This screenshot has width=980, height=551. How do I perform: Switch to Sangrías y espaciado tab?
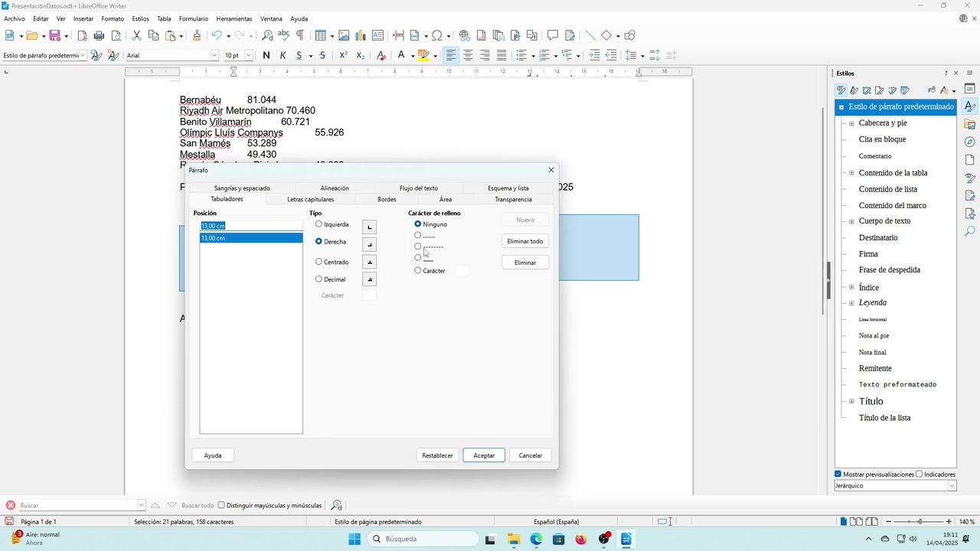242,187
